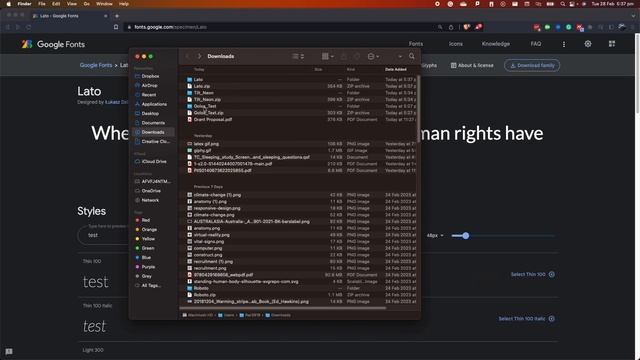This screenshot has height=360, width=640.
Task: Click the Google Fonts logo
Action: point(53,44)
